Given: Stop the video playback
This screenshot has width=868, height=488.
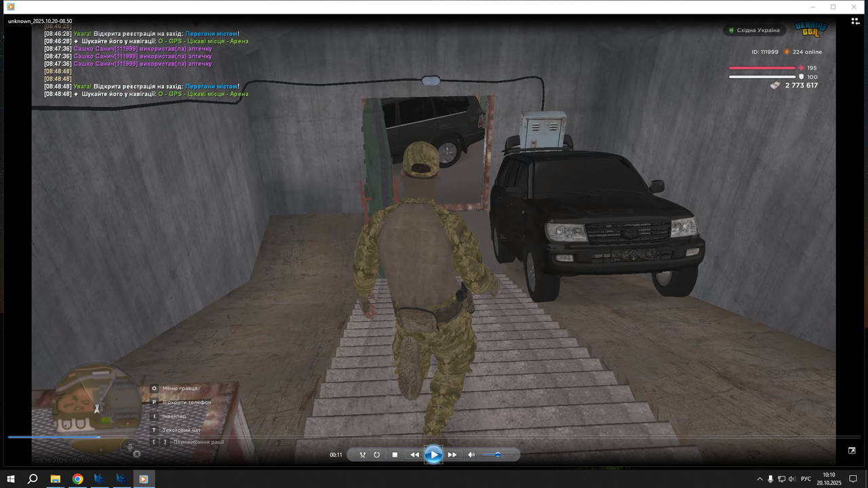Looking at the screenshot, I should 395,455.
